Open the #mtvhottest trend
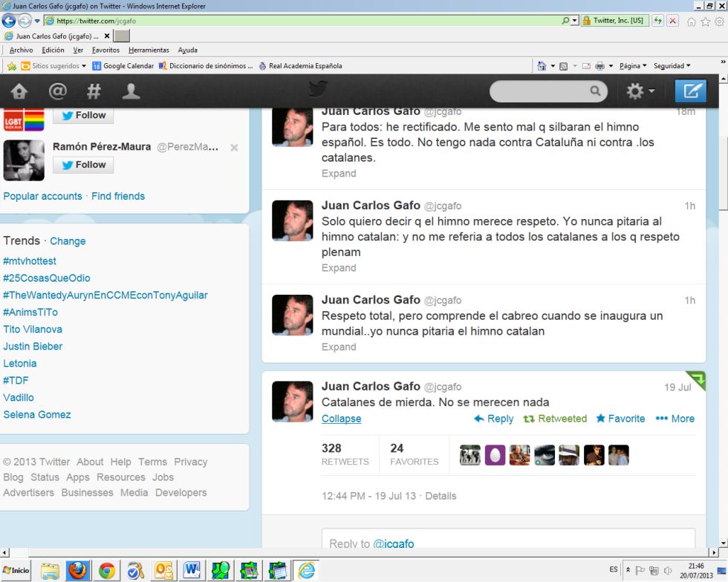Viewport: 728px width, 582px height. pyautogui.click(x=30, y=261)
